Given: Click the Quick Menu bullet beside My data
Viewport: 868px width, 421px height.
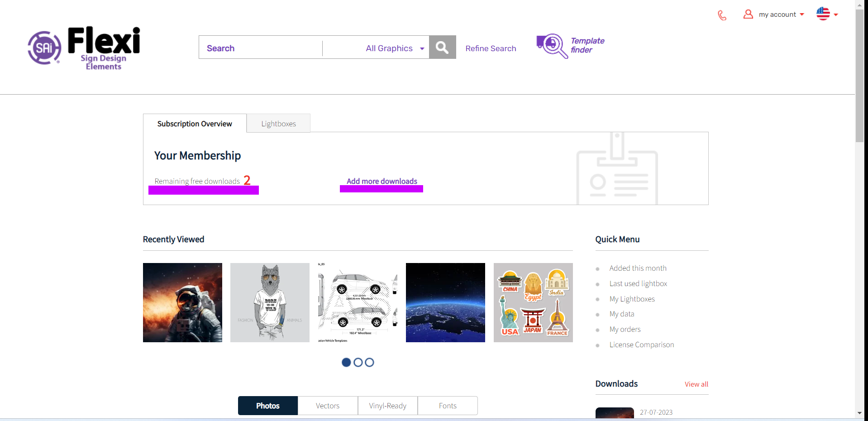Looking at the screenshot, I should point(598,315).
